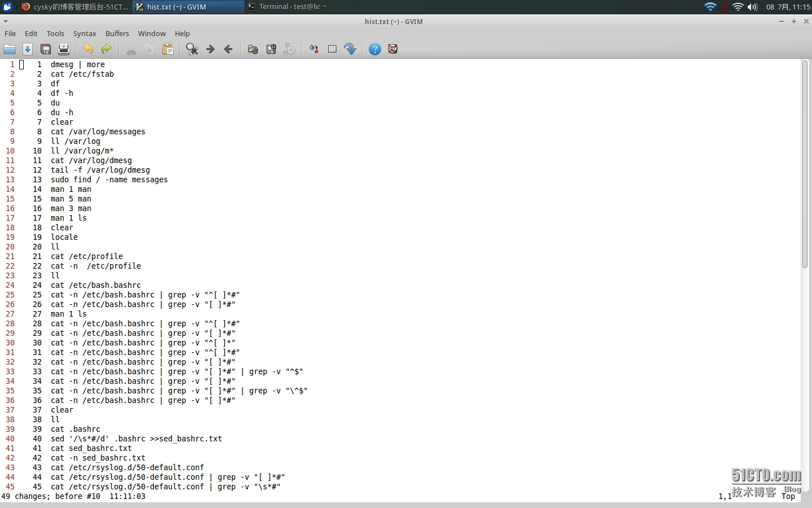Screen dimensions: 812x508
Task: Click the cursor position indicator '1,1'
Action: (725, 496)
